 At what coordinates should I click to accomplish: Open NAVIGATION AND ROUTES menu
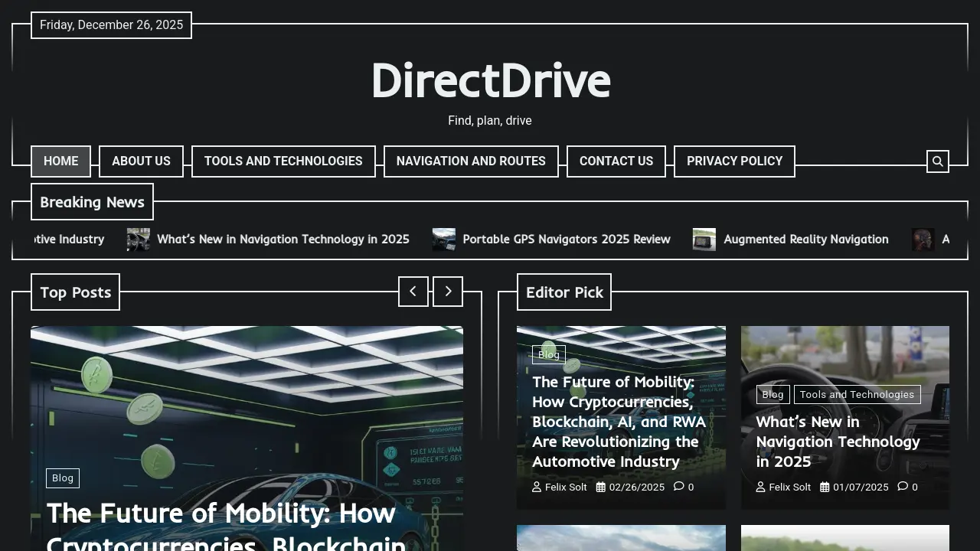[471, 161]
